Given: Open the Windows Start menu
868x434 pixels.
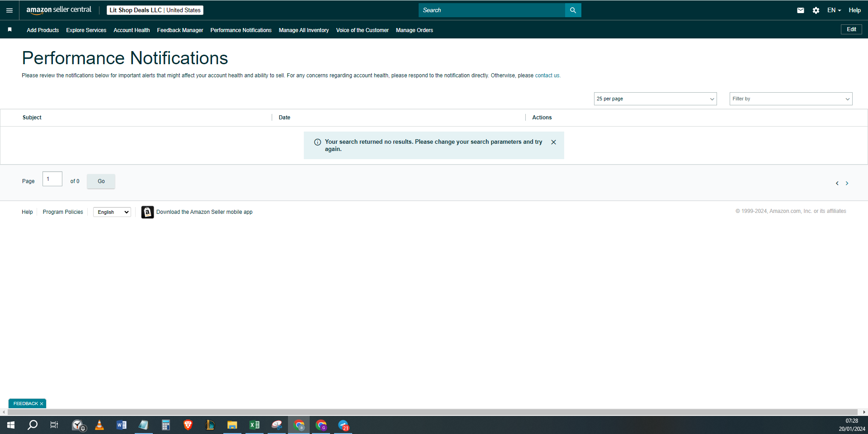Looking at the screenshot, I should click(x=11, y=425).
